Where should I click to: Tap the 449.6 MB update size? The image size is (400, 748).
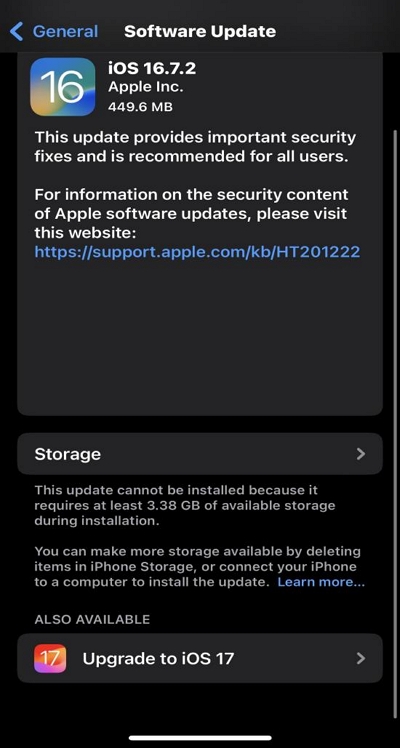(140, 107)
